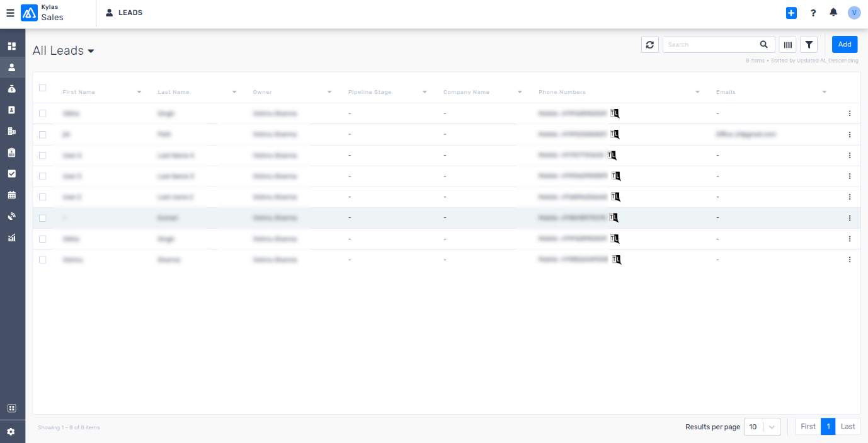This screenshot has width=868, height=443.
Task: Click the blue quick-add plus icon
Action: coord(791,13)
